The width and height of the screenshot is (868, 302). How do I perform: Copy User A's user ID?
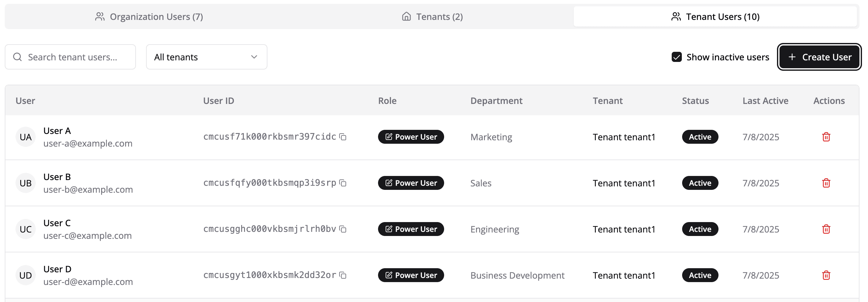pos(343,137)
